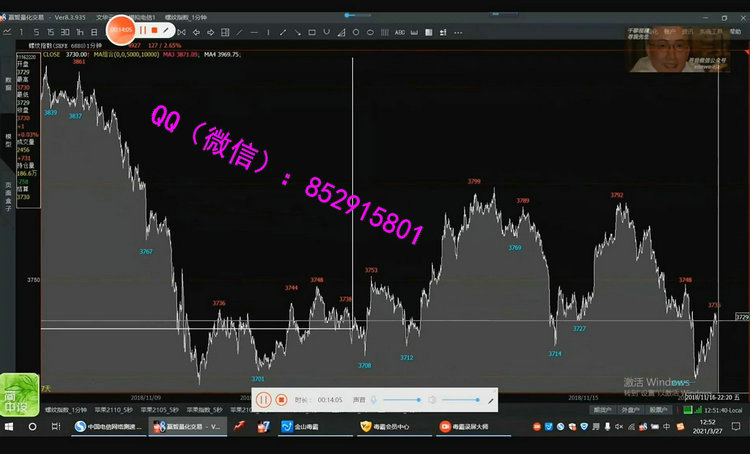
Task: Select the 1-minute period toolbar button
Action: pos(23,32)
